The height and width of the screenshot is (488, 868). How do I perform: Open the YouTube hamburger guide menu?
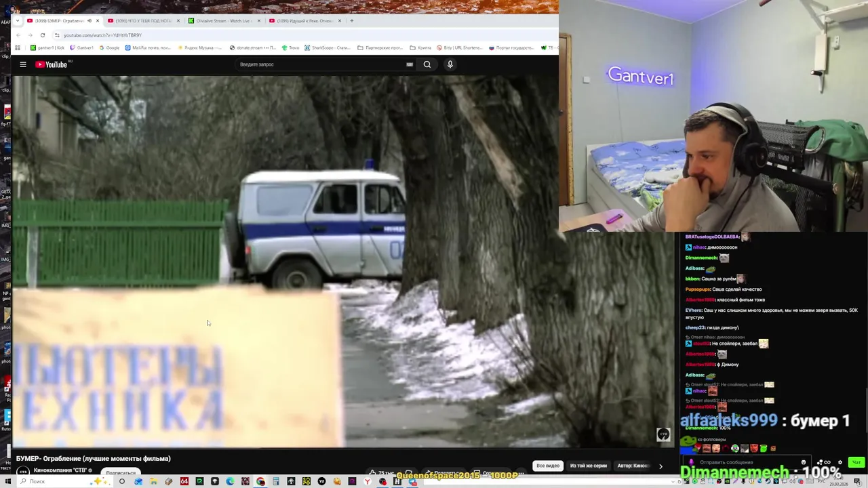tap(22, 64)
